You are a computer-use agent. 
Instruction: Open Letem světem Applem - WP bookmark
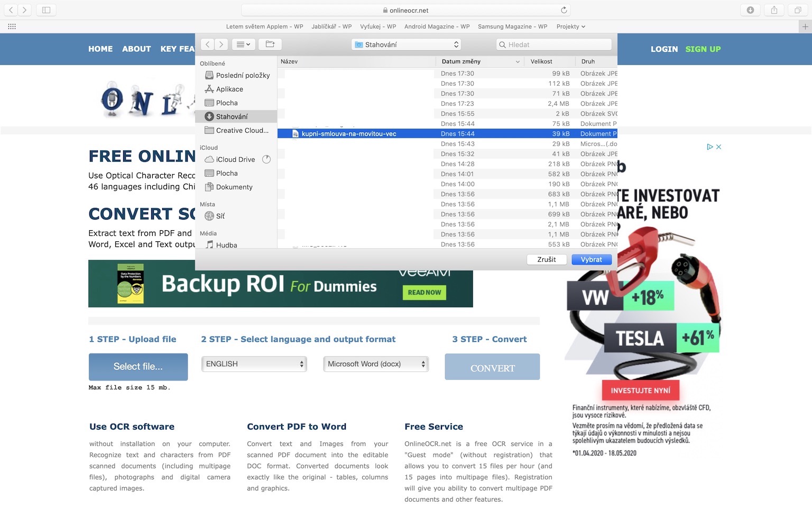tap(264, 26)
